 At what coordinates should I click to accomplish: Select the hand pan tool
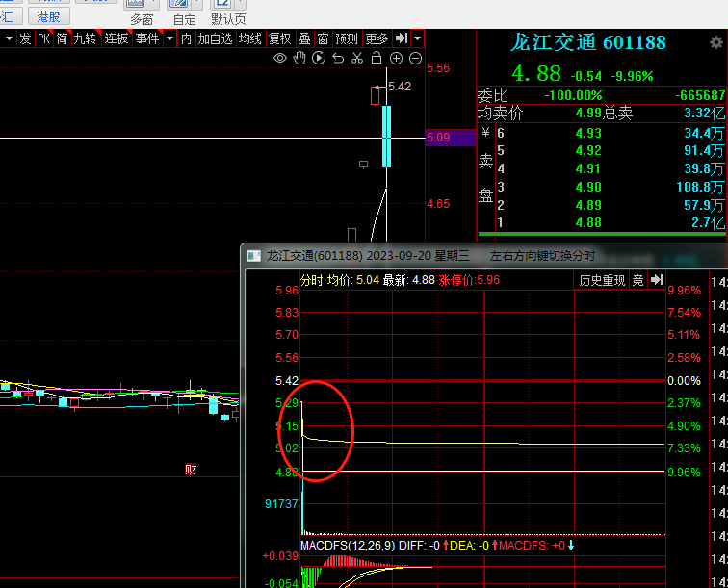tap(299, 59)
